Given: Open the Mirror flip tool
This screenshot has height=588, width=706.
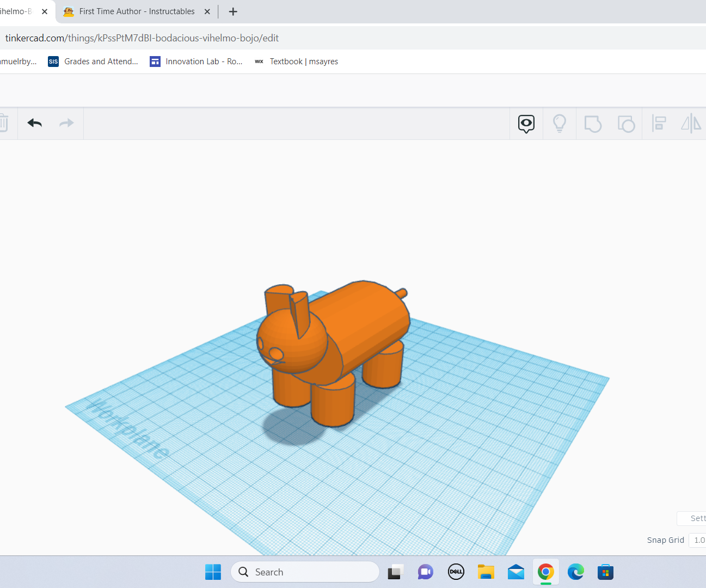Looking at the screenshot, I should coord(691,124).
